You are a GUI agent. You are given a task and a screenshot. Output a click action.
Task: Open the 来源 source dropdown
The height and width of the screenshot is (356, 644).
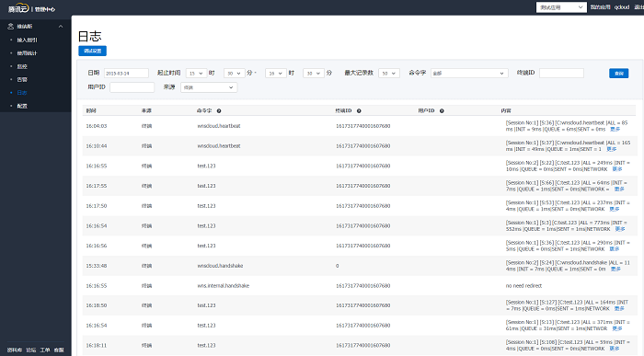(209, 87)
